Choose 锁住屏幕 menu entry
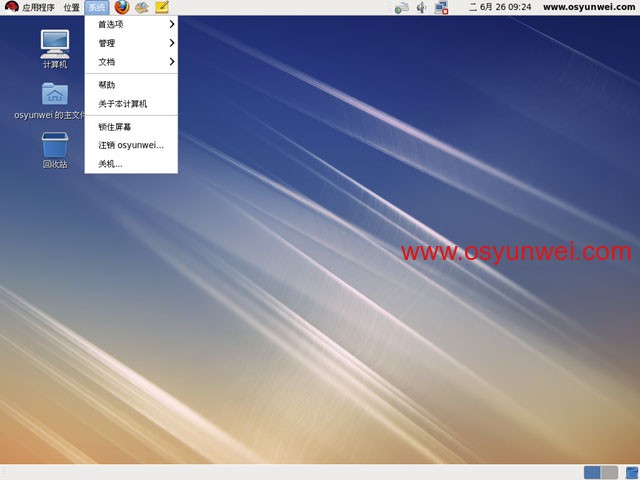Viewport: 640px width, 480px height. pyautogui.click(x=131, y=127)
